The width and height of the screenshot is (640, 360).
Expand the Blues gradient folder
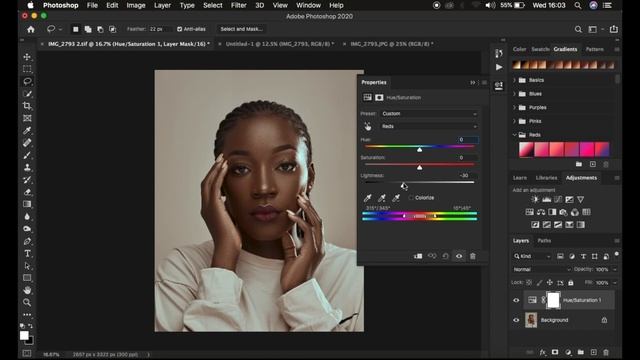(x=514, y=94)
